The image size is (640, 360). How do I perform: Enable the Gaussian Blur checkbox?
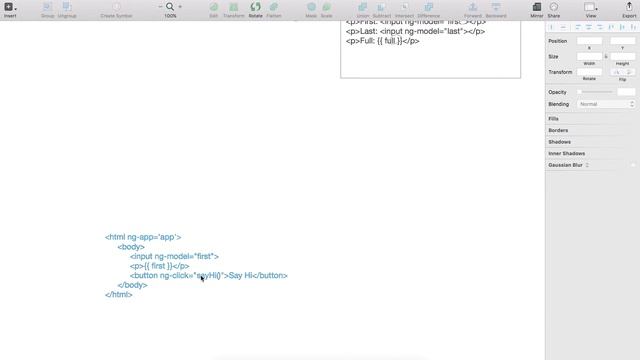pos(633,165)
